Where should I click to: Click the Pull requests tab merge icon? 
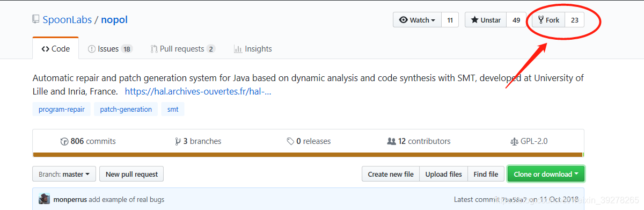click(x=154, y=49)
